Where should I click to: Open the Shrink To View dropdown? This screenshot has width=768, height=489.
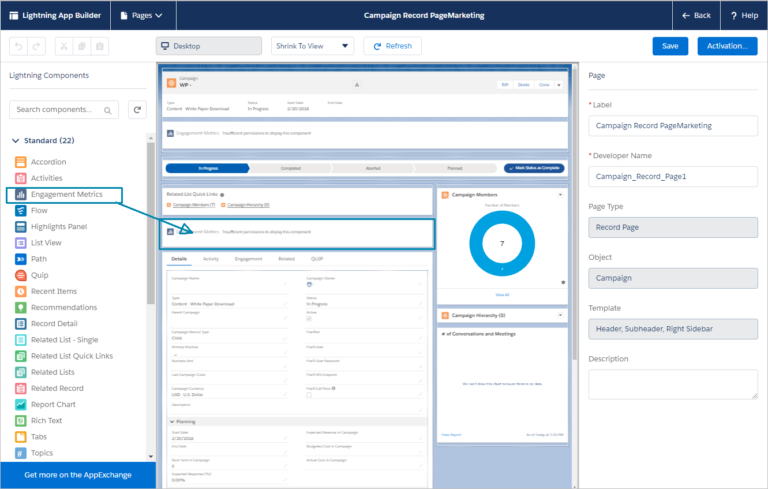312,46
